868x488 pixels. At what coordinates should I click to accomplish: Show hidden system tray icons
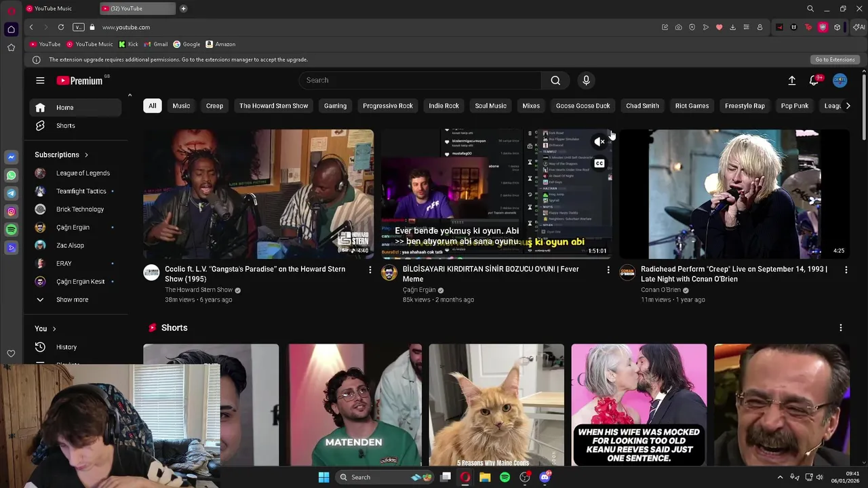pos(780,477)
